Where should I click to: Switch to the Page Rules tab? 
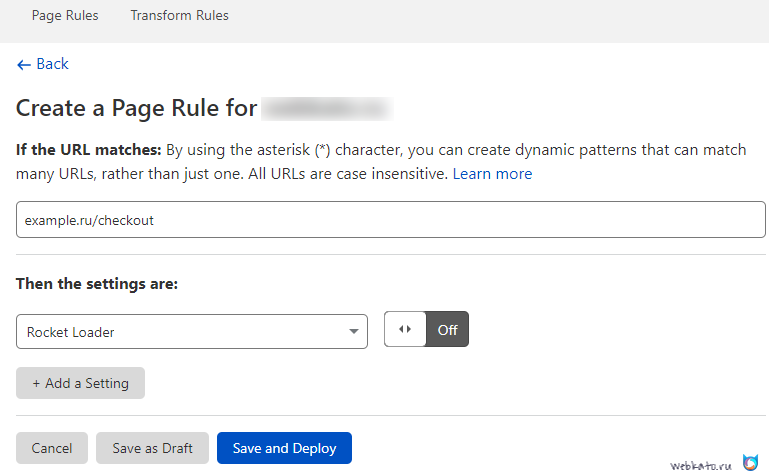click(x=65, y=16)
